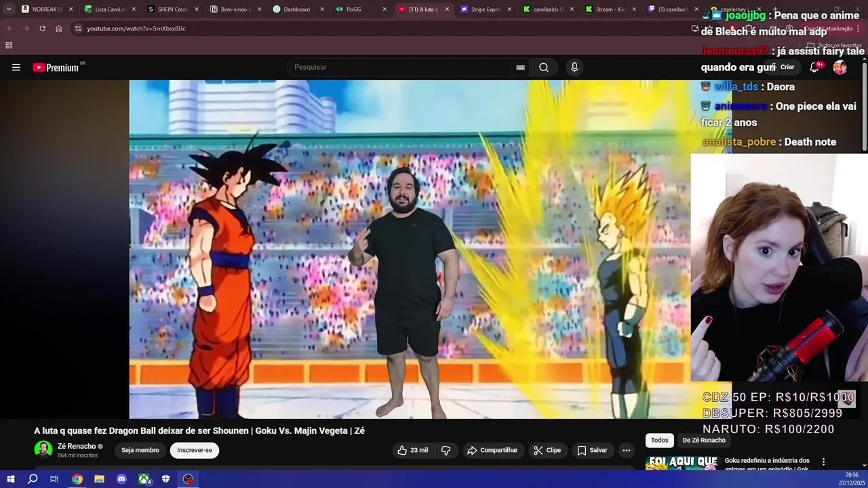Open the YouTube hamburger guide menu
Viewport: 868px width, 488px height.
coord(16,67)
